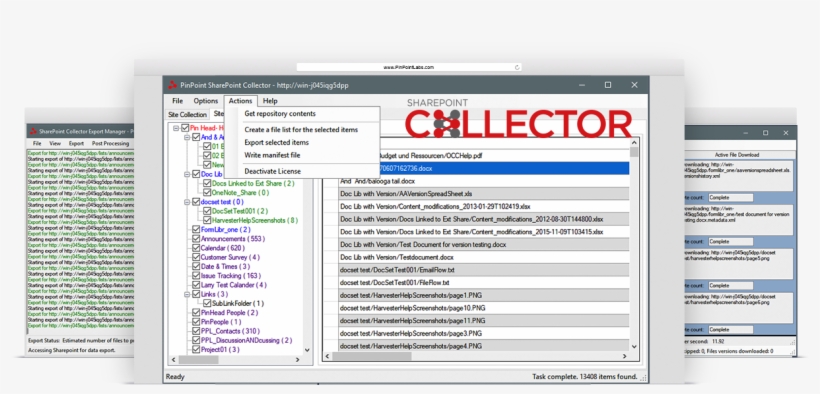820x394 pixels.
Task: Choose Deactivate License
Action: 272,171
